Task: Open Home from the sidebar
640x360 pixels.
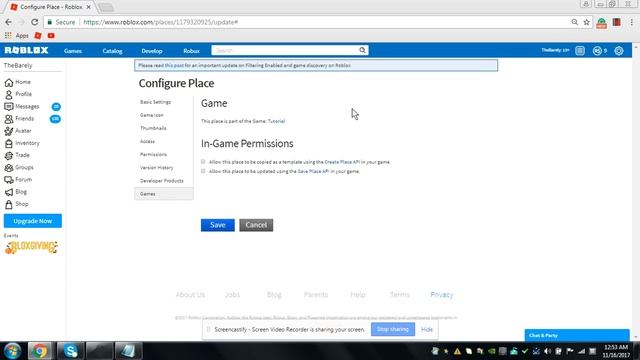Action: click(x=18, y=82)
